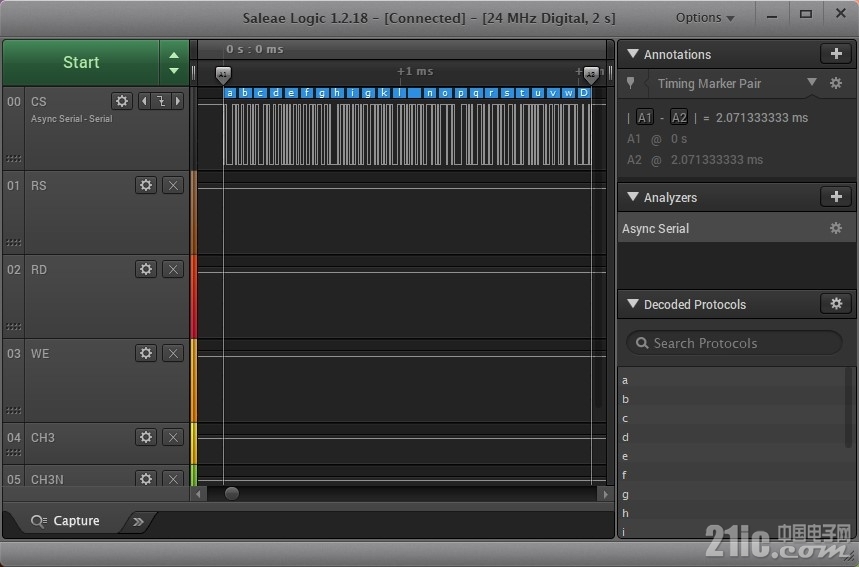Collapse the Annotations panel triangle

coord(633,54)
